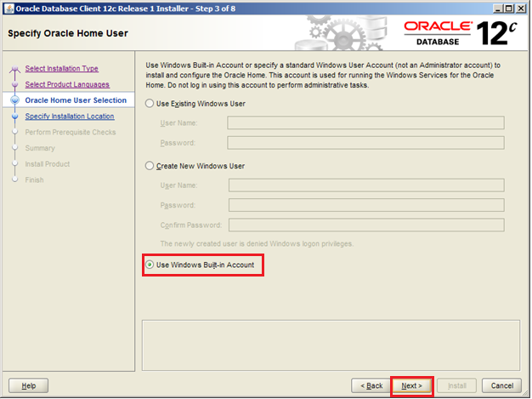Viewport: 532px width, 399px height.
Task: Minimize the installer window
Action: (497, 9)
